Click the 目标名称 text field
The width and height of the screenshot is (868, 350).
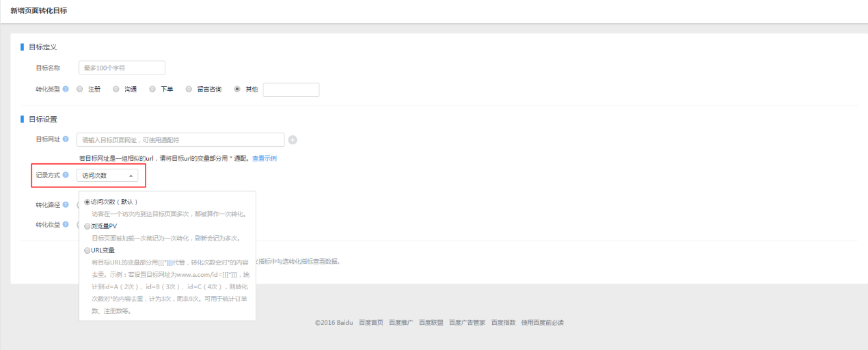coord(122,68)
